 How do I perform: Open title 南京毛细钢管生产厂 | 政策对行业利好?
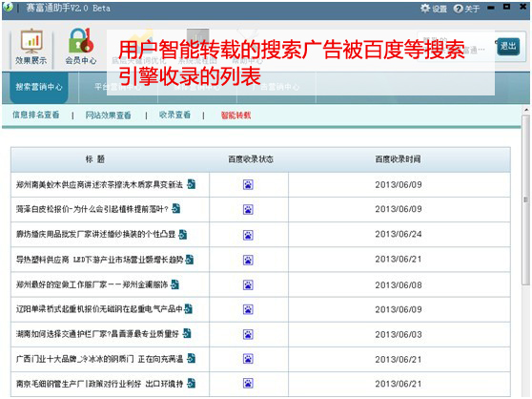[x=78, y=384]
